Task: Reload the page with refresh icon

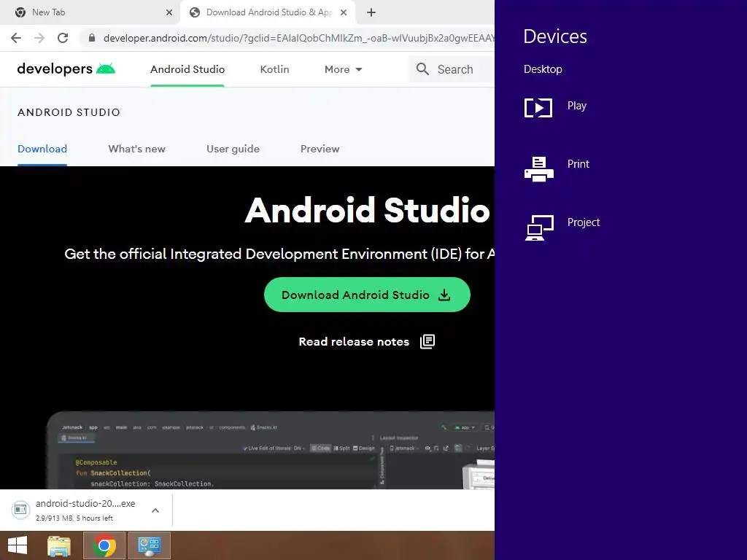Action: pos(63,38)
